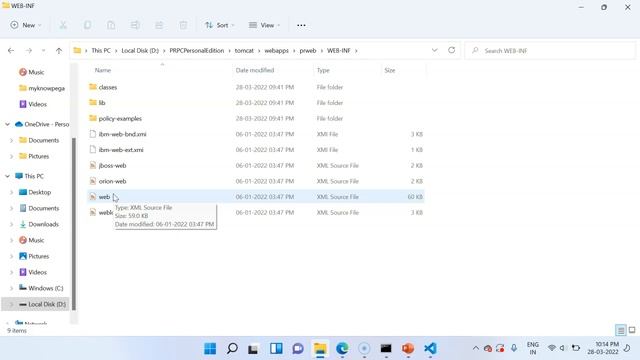Open the terminal app on the taskbar
640x360 pixels.
(386, 349)
